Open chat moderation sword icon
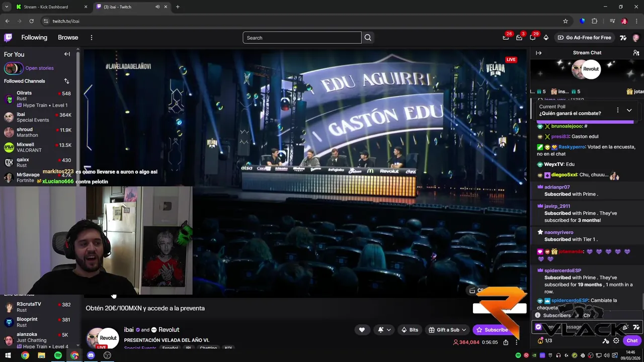The width and height of the screenshot is (644, 362). click(606, 340)
